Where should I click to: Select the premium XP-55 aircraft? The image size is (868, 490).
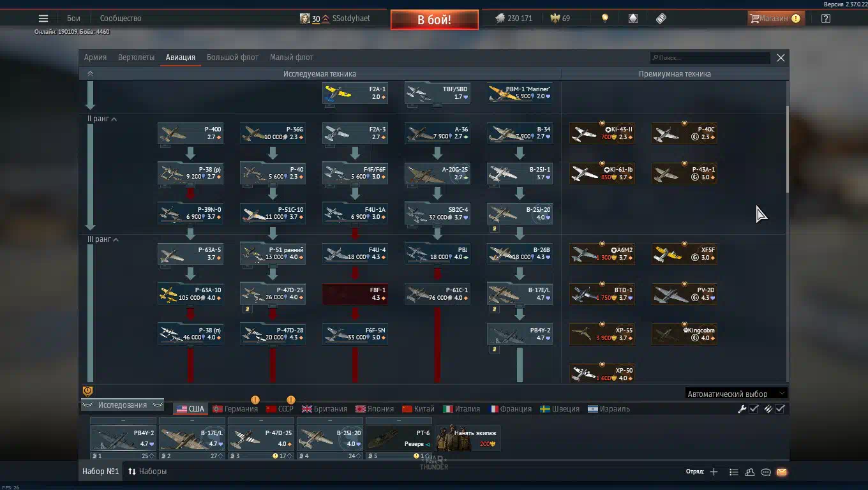[x=602, y=334]
